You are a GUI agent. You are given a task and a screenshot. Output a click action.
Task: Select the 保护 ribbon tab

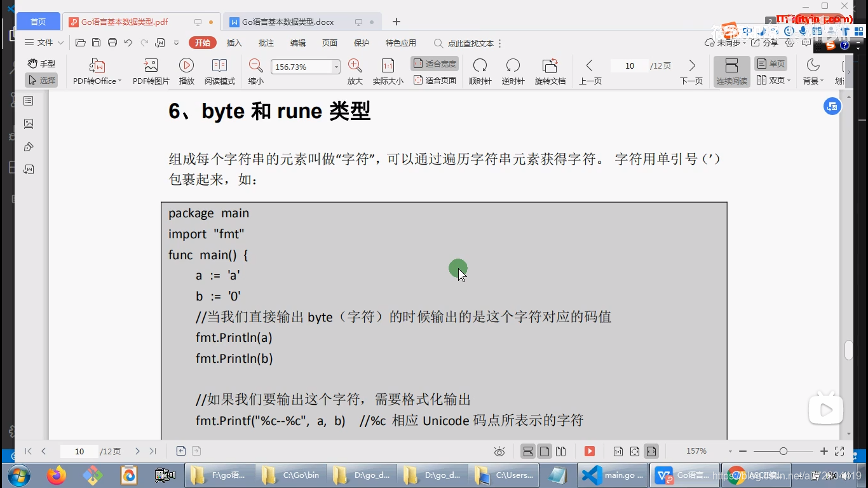pos(362,43)
